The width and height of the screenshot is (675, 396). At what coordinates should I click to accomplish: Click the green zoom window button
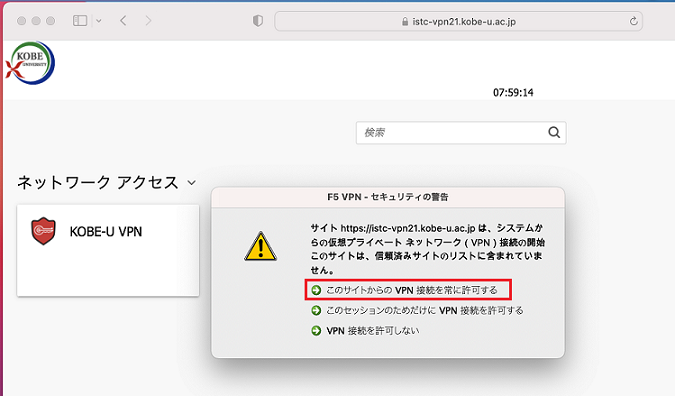tap(51, 21)
